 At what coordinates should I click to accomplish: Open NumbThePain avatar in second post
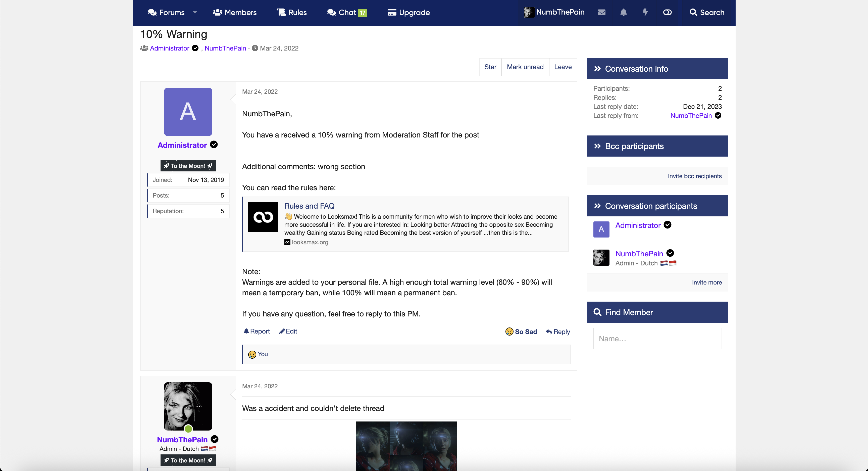(x=188, y=406)
